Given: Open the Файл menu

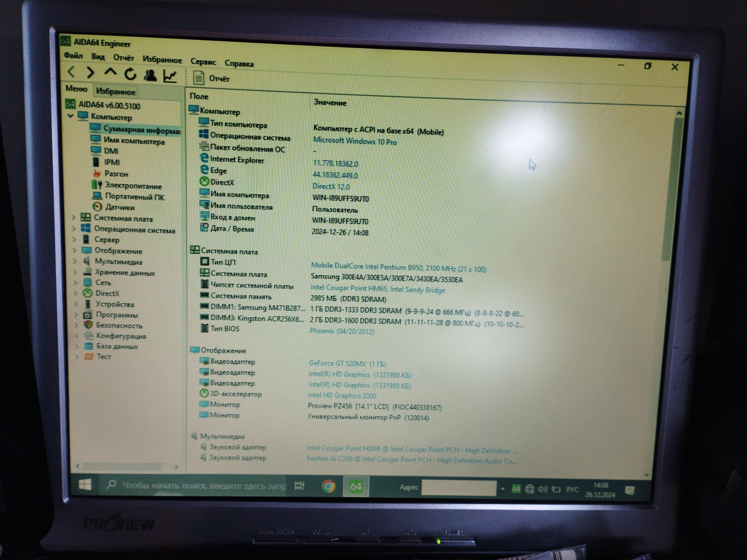Looking at the screenshot, I should (x=73, y=56).
